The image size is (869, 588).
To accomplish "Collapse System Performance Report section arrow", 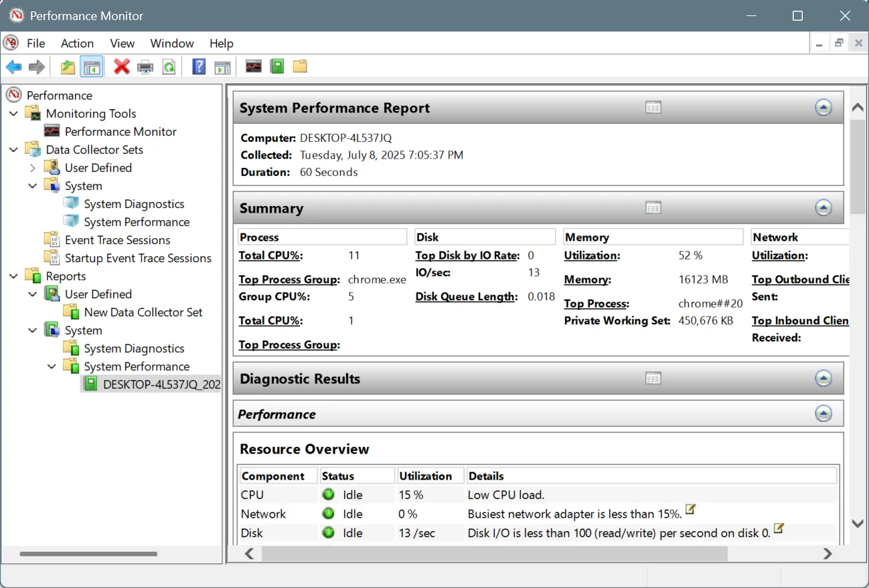I will point(823,108).
